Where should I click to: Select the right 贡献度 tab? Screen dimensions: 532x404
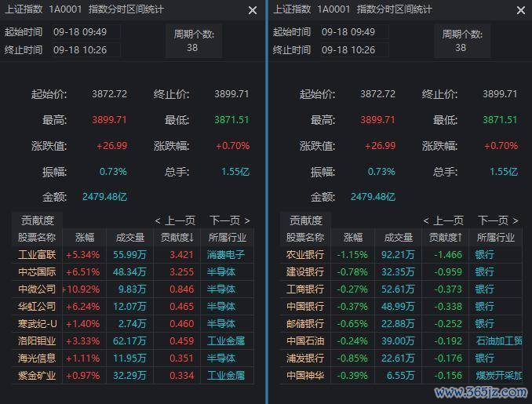coord(306,220)
